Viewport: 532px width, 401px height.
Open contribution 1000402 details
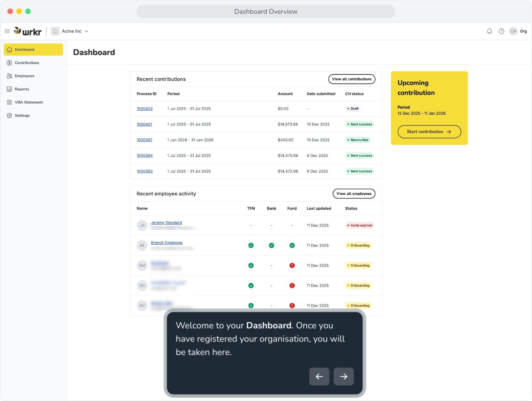point(144,108)
